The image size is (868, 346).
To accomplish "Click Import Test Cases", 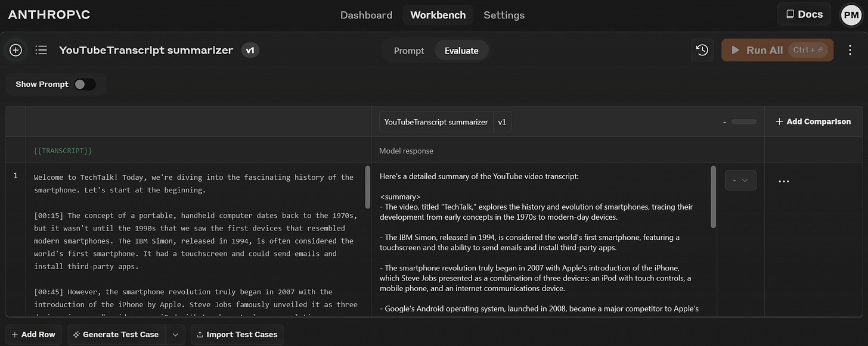I will pyautogui.click(x=237, y=334).
